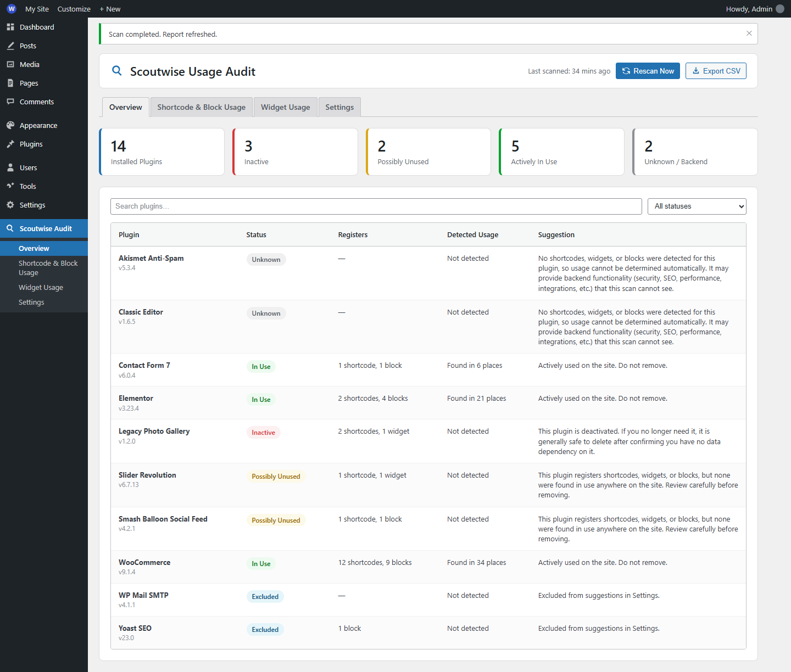Click the Detected Usage column header
The image size is (791, 672).
pyautogui.click(x=473, y=234)
